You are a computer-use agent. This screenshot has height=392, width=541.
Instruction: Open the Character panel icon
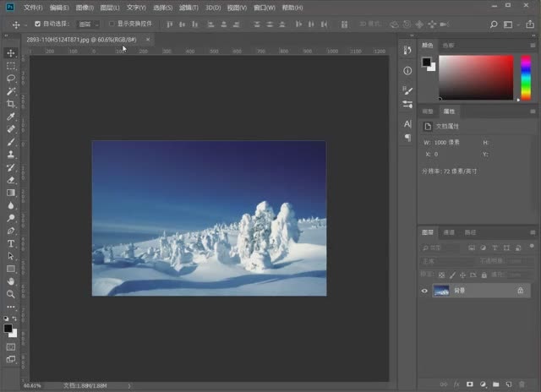pyautogui.click(x=407, y=124)
